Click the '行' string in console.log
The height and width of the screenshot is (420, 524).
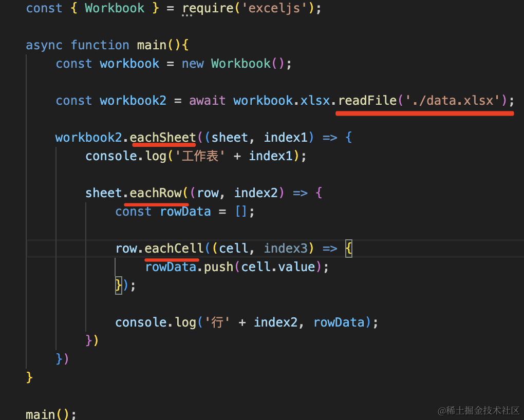click(x=216, y=322)
